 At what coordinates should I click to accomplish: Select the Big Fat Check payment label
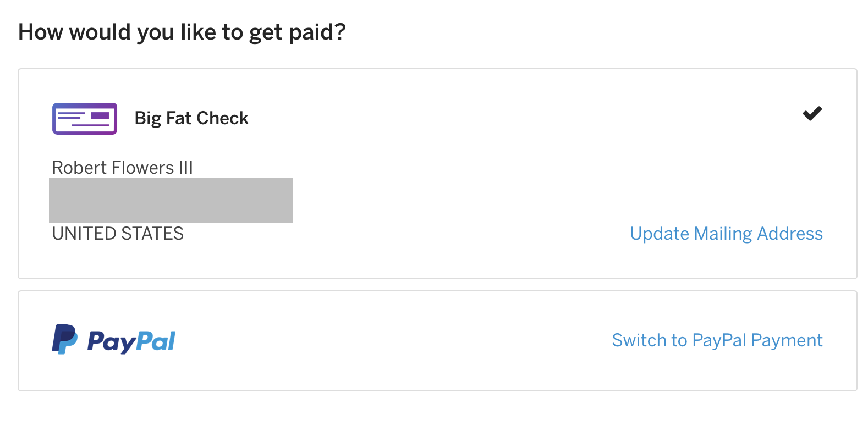point(191,118)
